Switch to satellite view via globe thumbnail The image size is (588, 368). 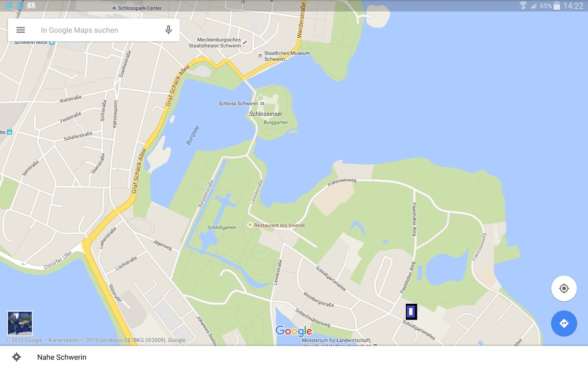coord(20,323)
